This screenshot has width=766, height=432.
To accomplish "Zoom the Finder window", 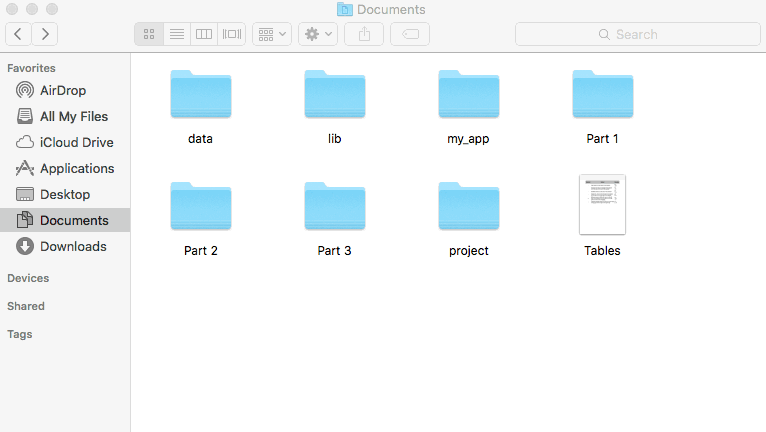I will click(x=52, y=9).
